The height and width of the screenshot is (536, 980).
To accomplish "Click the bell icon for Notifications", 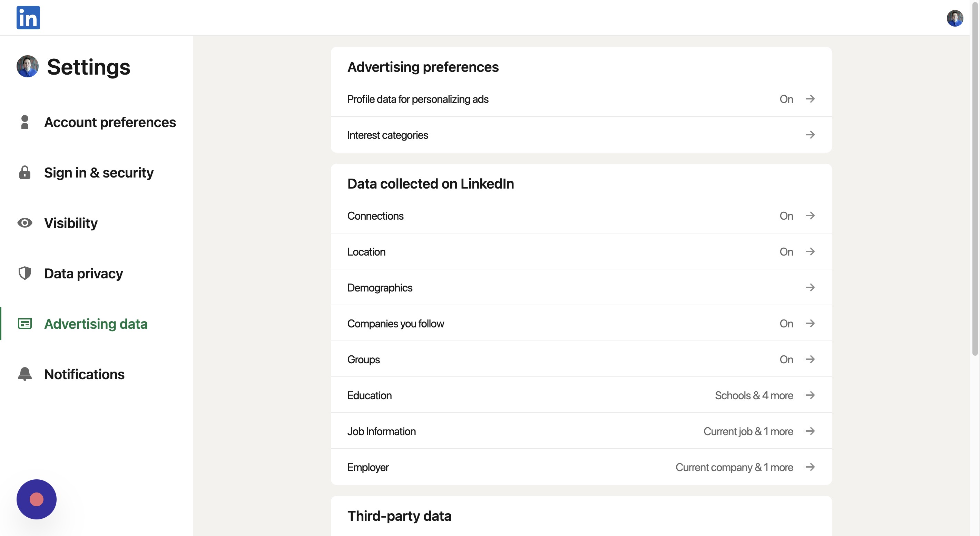I will pos(25,374).
